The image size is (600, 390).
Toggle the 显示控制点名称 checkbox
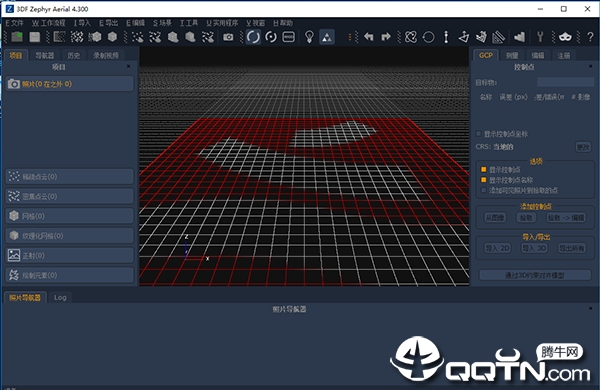(484, 180)
